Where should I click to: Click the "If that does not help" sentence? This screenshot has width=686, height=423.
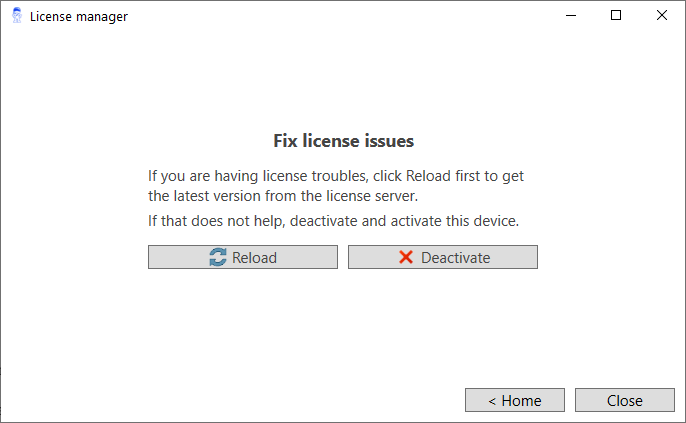[x=333, y=220]
